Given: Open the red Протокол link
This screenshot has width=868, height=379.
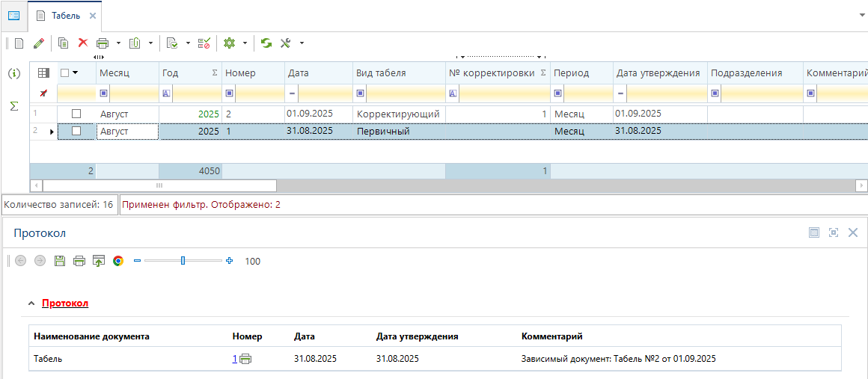Looking at the screenshot, I should click(x=65, y=303).
